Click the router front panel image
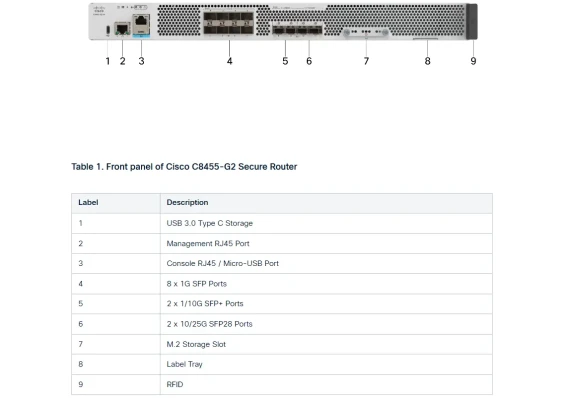Image resolution: width=565 pixels, height=398 pixels. pyautogui.click(x=283, y=21)
